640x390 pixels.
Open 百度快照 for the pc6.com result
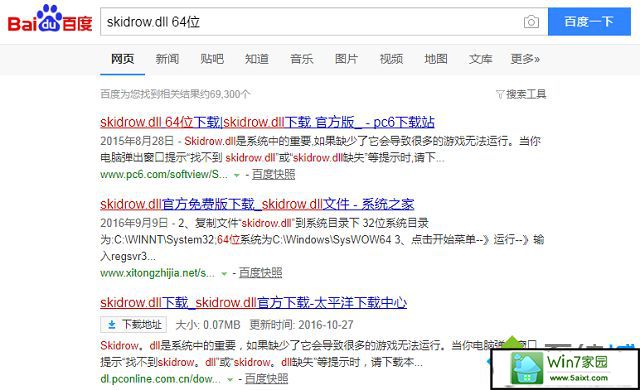tap(273, 175)
